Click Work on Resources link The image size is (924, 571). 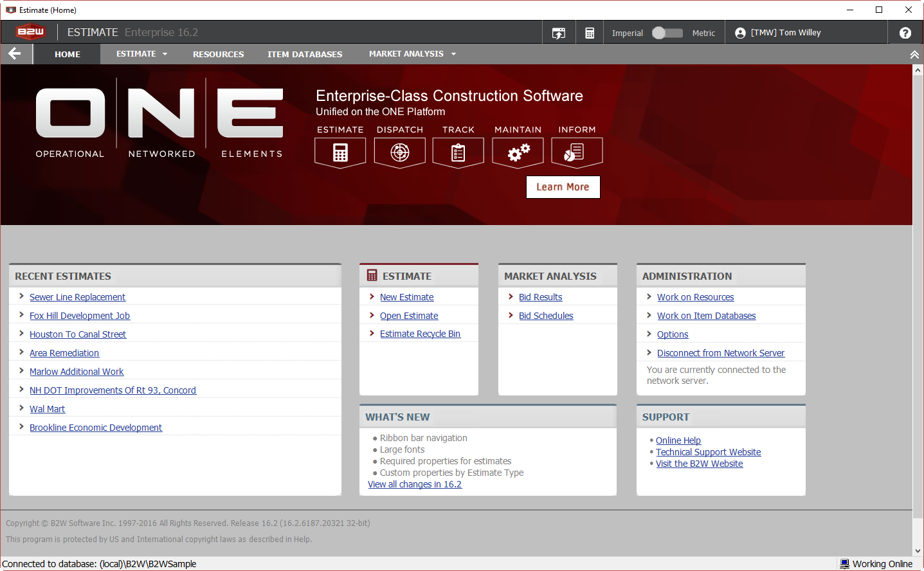click(695, 297)
